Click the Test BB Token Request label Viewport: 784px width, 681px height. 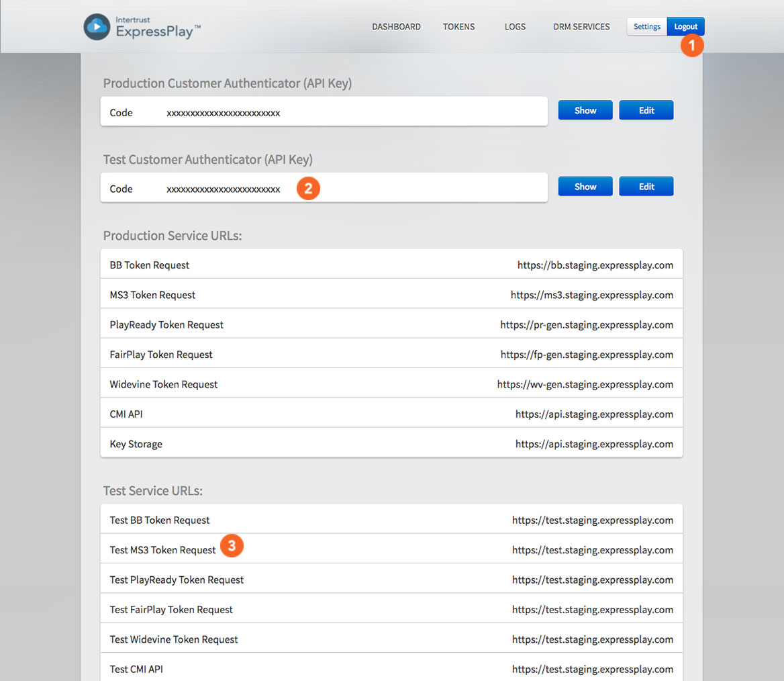(160, 520)
